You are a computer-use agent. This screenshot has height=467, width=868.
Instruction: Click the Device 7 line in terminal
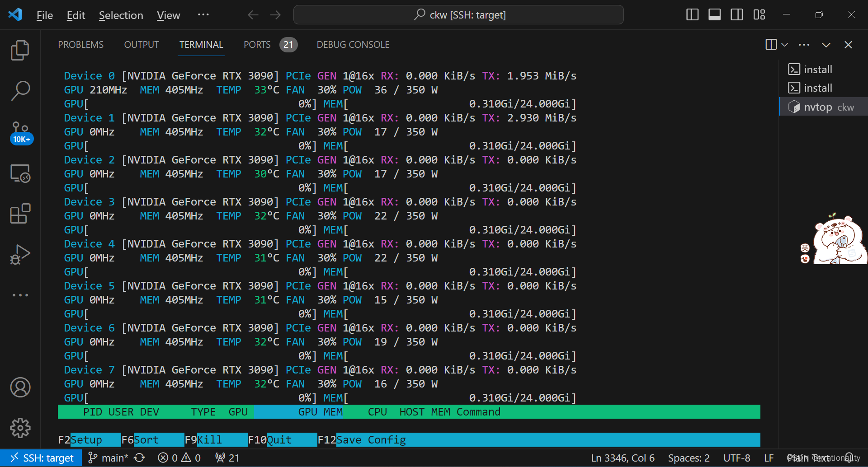coord(320,370)
